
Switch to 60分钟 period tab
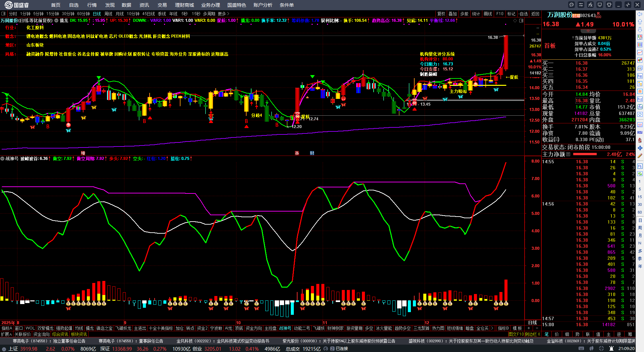[84, 14]
